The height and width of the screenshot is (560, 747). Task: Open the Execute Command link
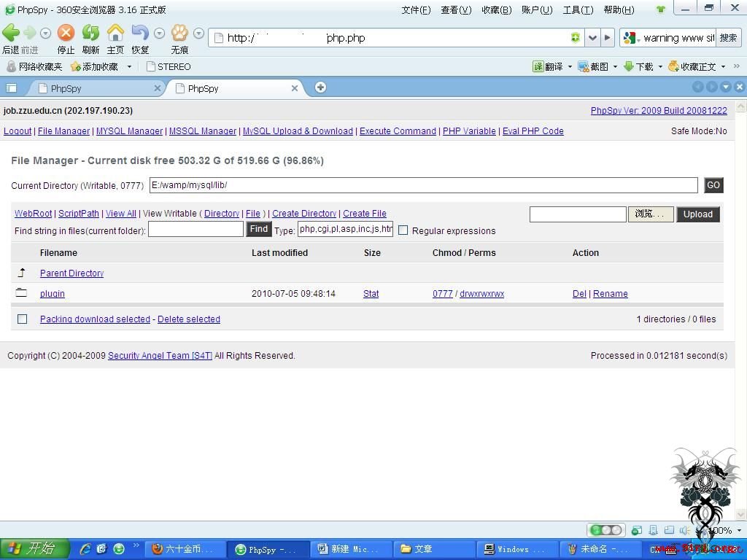[x=398, y=131]
